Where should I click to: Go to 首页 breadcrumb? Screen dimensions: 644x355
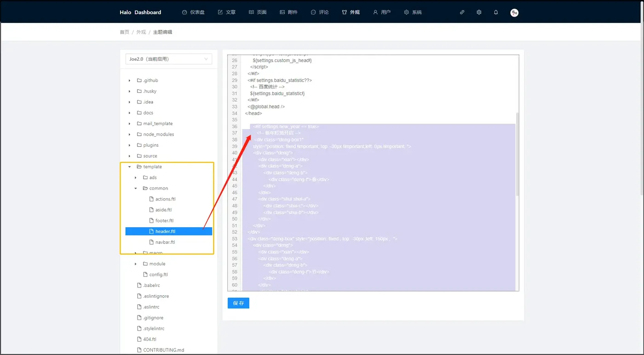[124, 32]
